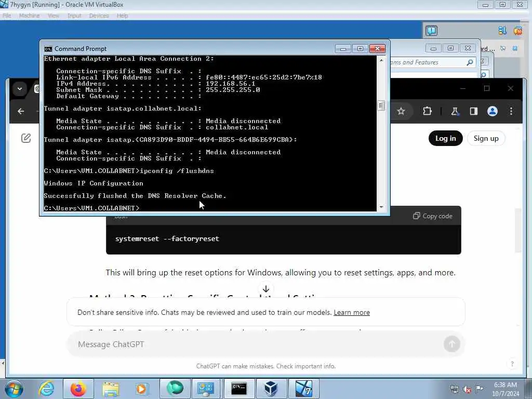This screenshot has height=399, width=532.
Task: Open the VirtualBox File menu
Action: tap(7, 16)
